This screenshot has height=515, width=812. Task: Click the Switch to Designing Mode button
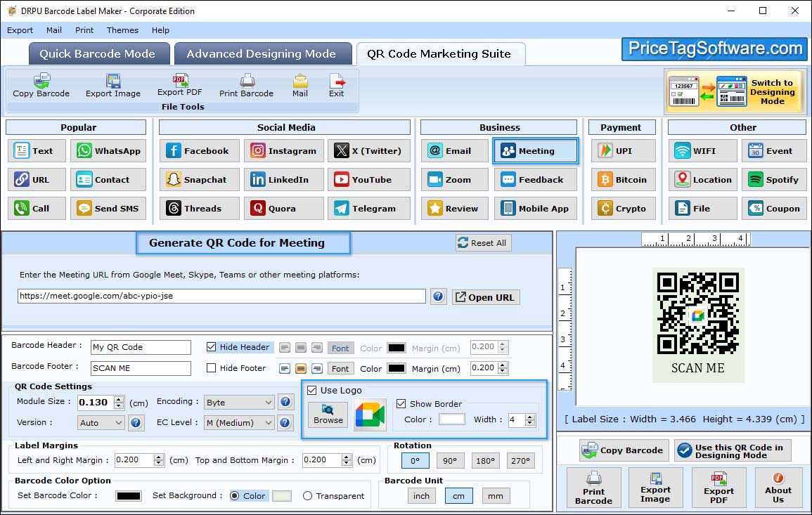(735, 92)
